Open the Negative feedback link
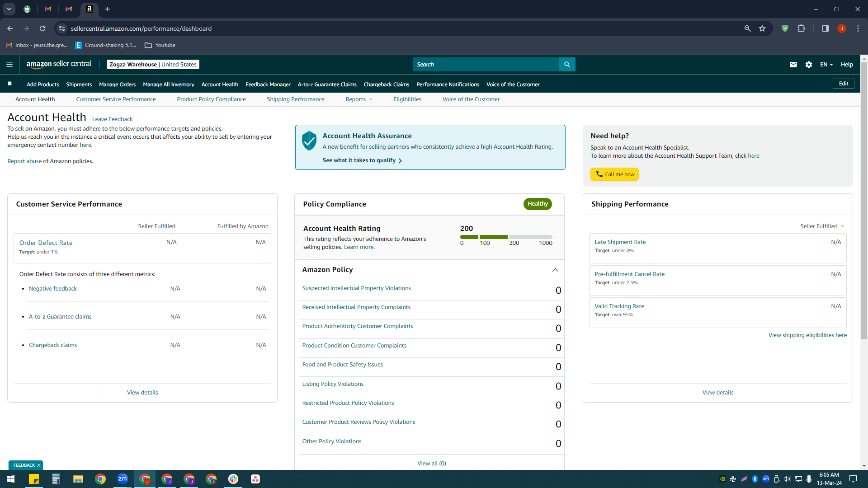Image resolution: width=868 pixels, height=488 pixels. point(53,289)
